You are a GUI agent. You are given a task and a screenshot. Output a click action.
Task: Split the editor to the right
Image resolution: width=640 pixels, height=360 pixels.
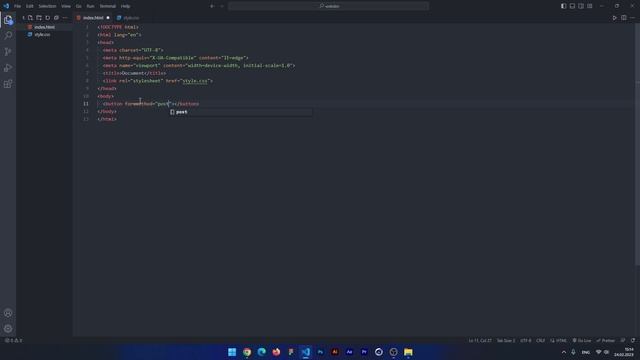coord(624,18)
